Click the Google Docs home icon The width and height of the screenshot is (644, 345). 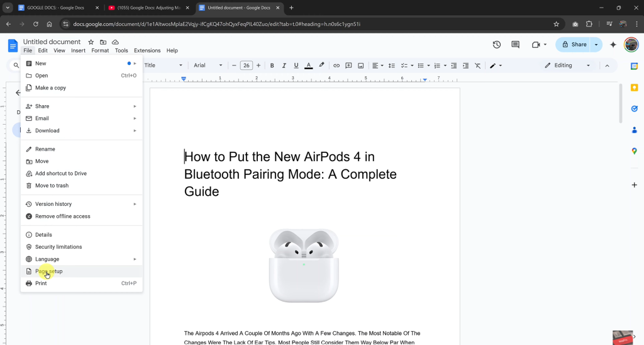[13, 45]
